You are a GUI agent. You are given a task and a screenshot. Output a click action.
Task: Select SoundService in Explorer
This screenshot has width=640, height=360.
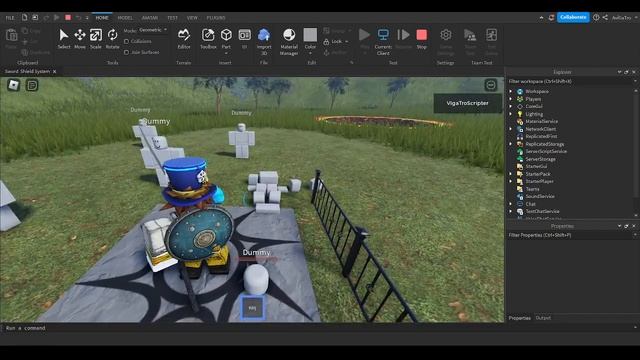click(540, 196)
